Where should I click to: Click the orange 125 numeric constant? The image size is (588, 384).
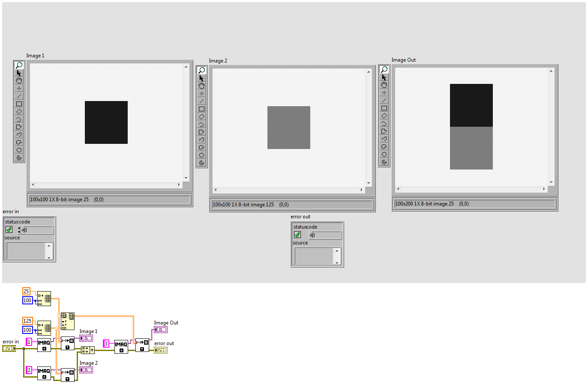[27, 321]
